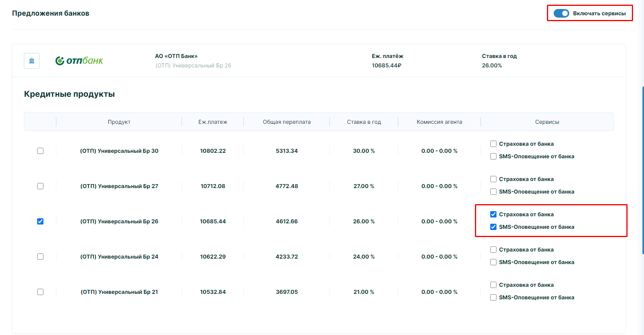644x335 pixels.
Task: Click the АО «ОТП Банк» bank name
Action: (176, 56)
